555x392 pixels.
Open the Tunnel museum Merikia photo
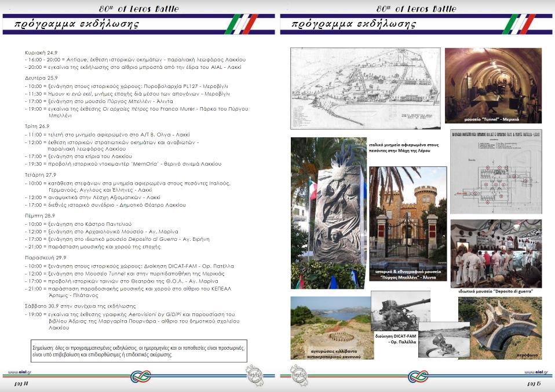[x=493, y=86]
